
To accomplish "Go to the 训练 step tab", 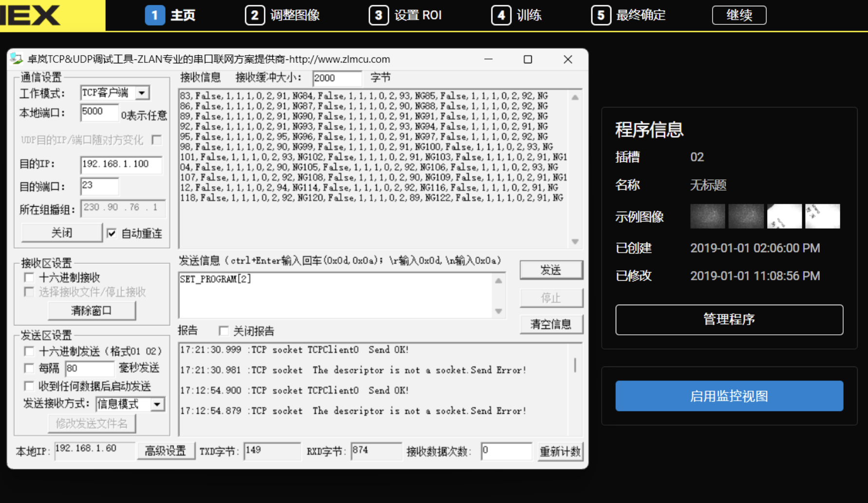I will [517, 15].
